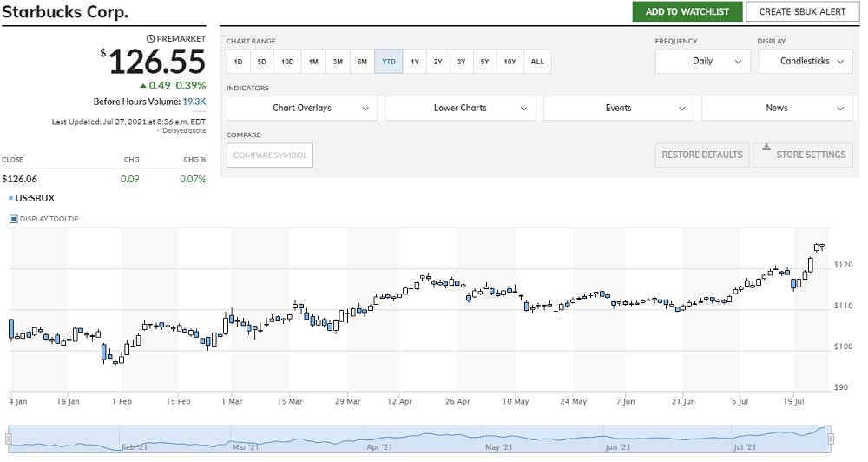This screenshot has width=868, height=462.
Task: Select the YTD chart range
Action: tap(389, 62)
